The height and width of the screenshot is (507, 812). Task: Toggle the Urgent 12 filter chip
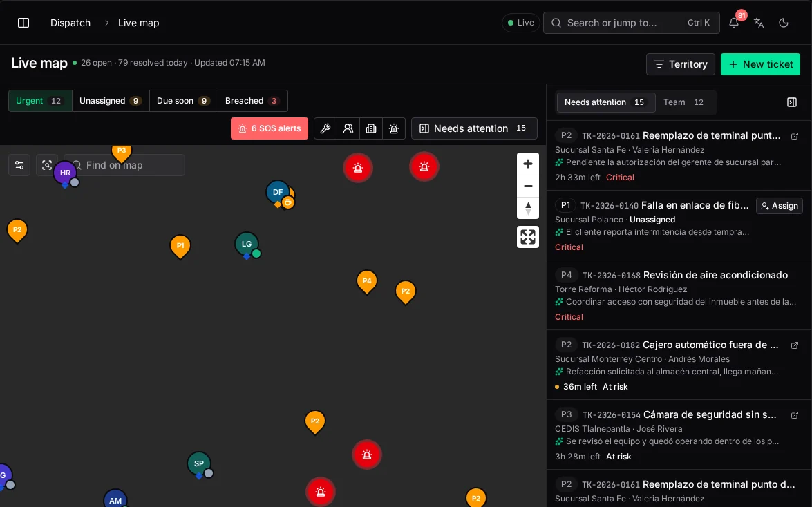click(x=40, y=101)
